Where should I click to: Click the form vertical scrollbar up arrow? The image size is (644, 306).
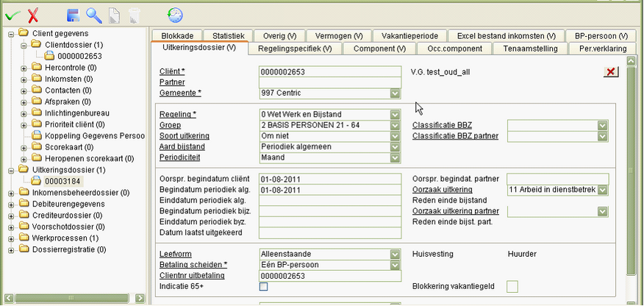(632, 61)
